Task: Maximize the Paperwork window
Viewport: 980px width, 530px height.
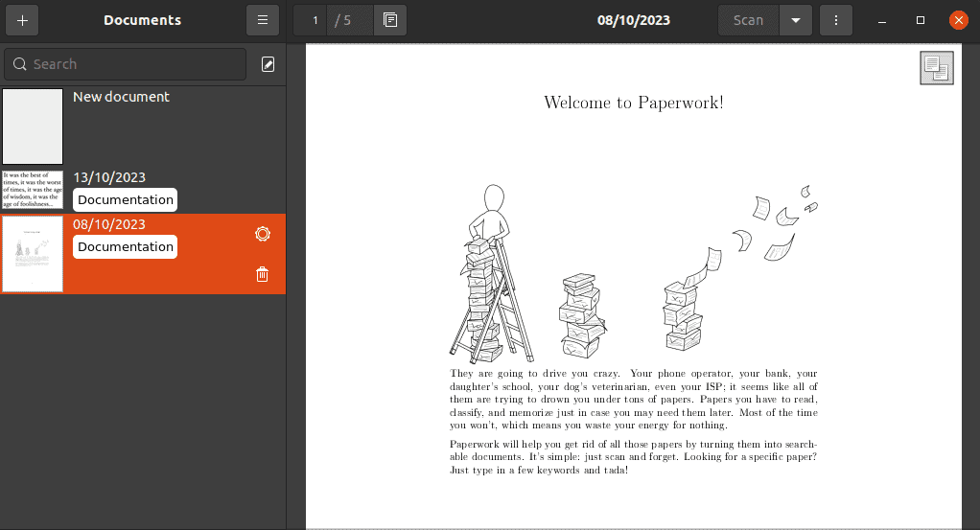Action: [920, 20]
